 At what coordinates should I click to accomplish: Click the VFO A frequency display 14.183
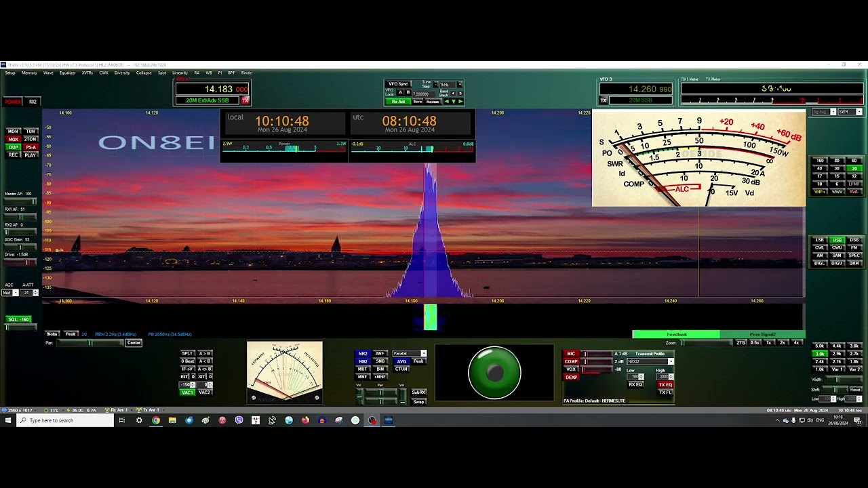(x=212, y=89)
